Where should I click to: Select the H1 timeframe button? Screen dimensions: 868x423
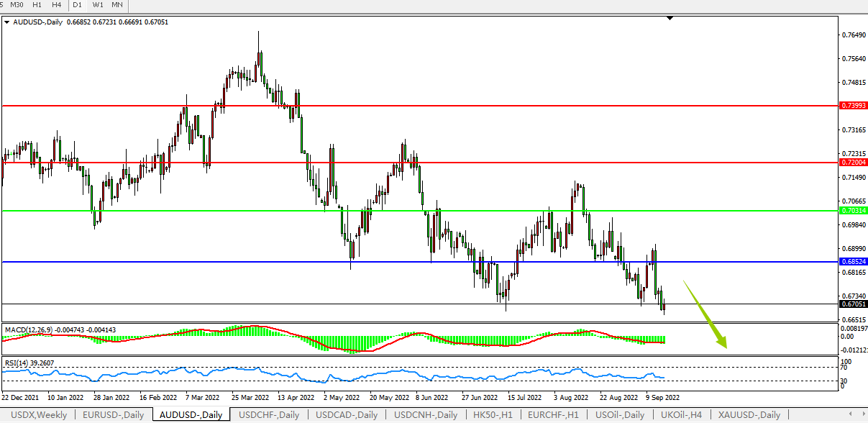(x=37, y=5)
